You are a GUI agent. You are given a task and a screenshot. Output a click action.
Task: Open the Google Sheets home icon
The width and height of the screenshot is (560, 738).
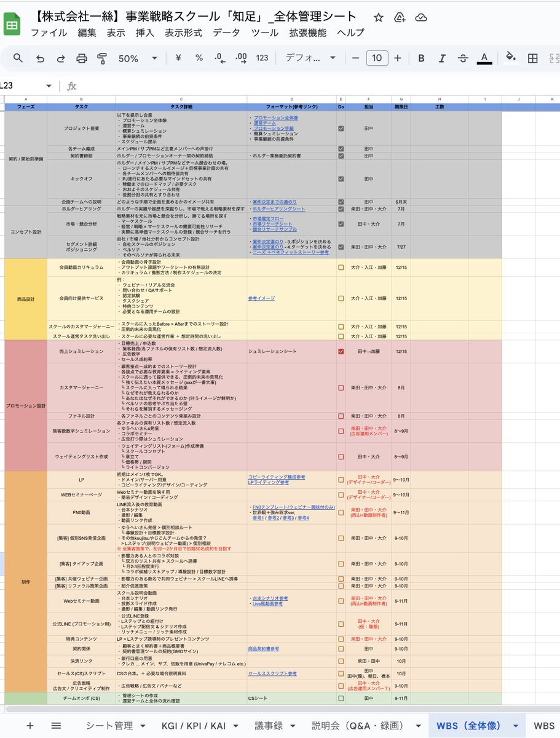point(10,24)
